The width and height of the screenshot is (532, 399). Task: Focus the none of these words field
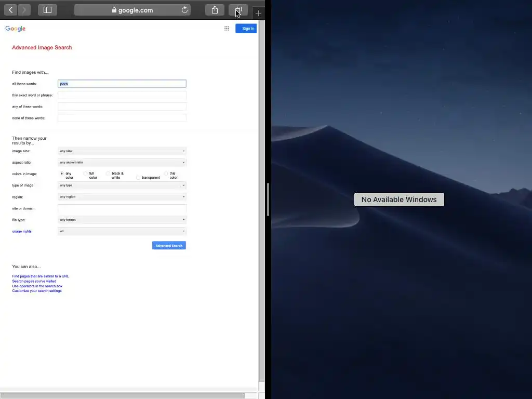122,118
